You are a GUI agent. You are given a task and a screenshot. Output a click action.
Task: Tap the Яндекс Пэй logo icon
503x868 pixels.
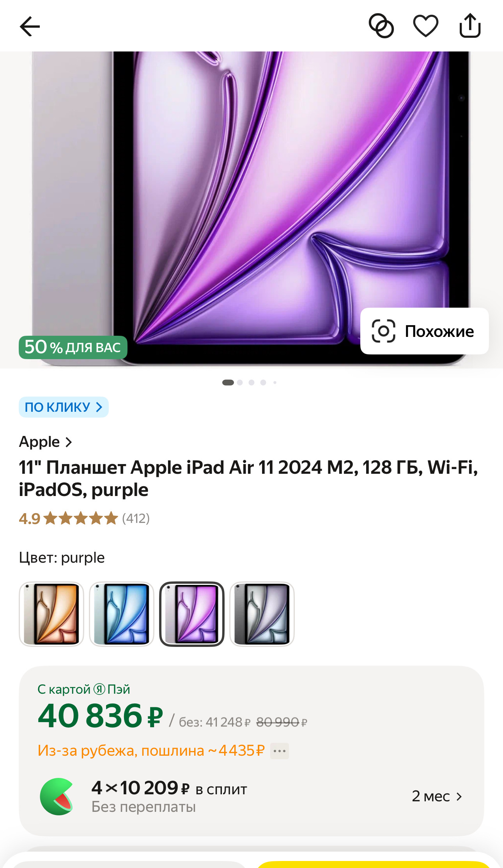tap(99, 689)
